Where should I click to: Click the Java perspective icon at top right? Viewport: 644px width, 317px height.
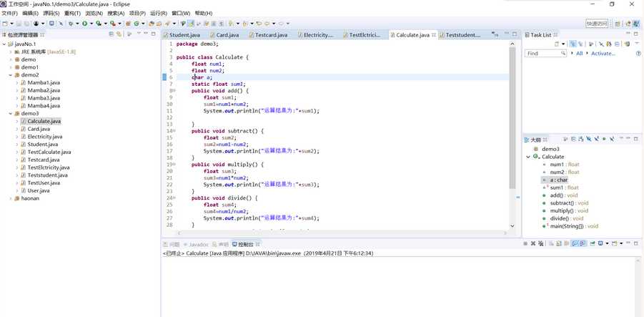coord(636,24)
